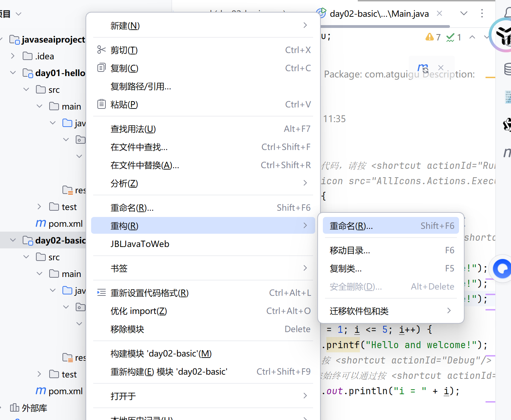Open the database tool window icon
The width and height of the screenshot is (511, 420).
pos(508,69)
